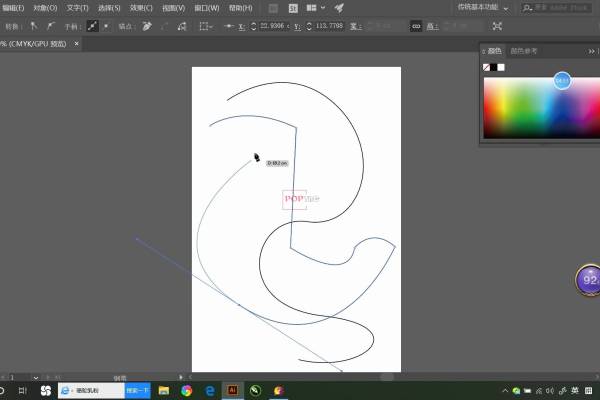Screen dimensions: 600x400
Task: Switch to the 颜色 panel tab
Action: pyautogui.click(x=492, y=51)
